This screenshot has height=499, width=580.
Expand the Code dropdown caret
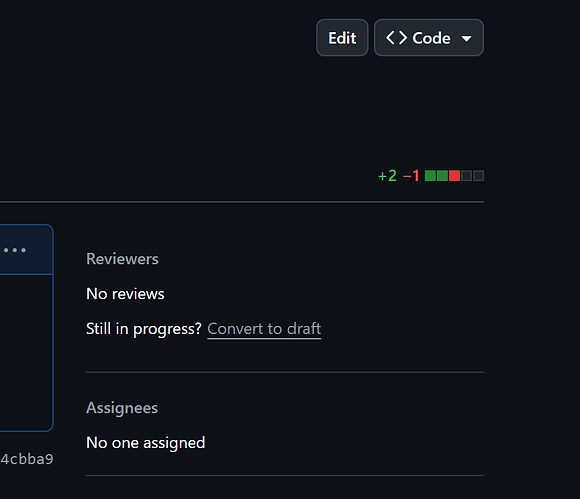(466, 38)
